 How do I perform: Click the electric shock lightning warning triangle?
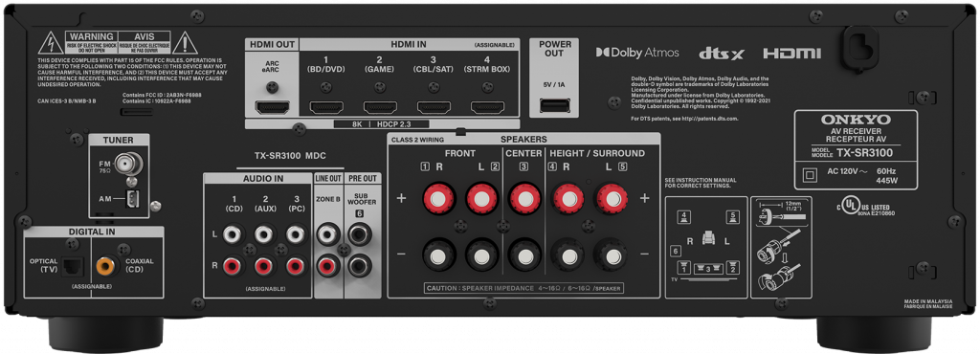pos(51,44)
